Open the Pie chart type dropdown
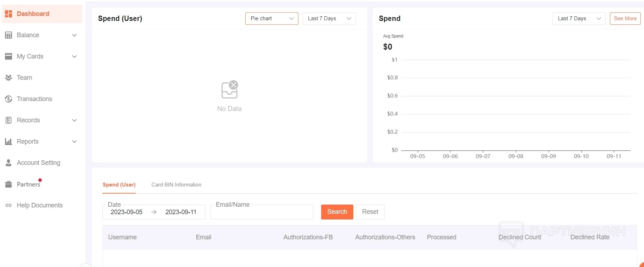The image size is (644, 267). (271, 18)
